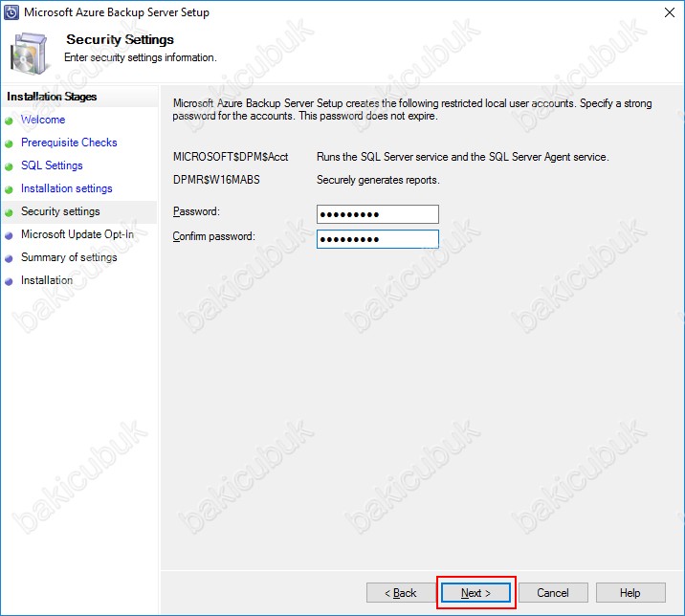Click the green bullet beside Prerequisite Checks
The height and width of the screenshot is (616, 685).
(x=9, y=143)
